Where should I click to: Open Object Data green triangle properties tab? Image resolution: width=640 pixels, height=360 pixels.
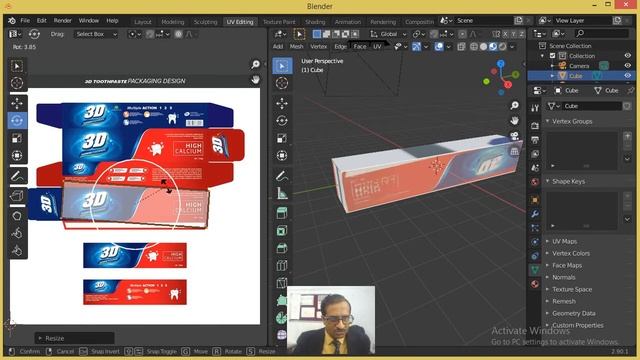(535, 269)
